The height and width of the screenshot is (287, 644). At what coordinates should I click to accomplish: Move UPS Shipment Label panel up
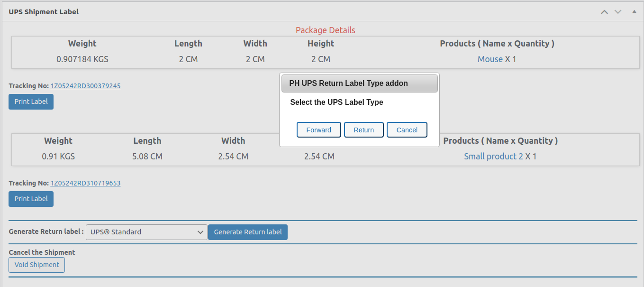click(604, 12)
